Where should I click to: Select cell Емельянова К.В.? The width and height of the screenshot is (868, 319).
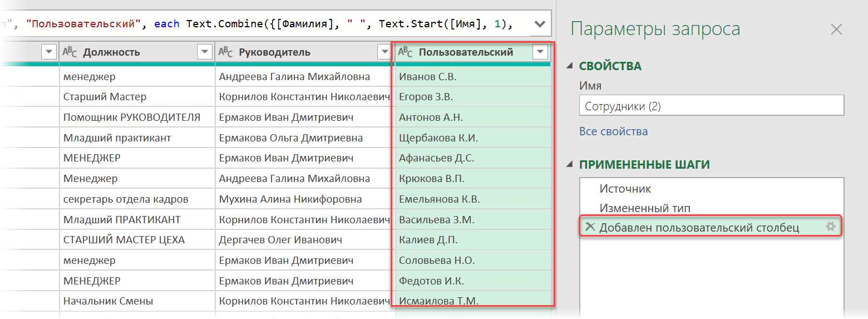[473, 199]
